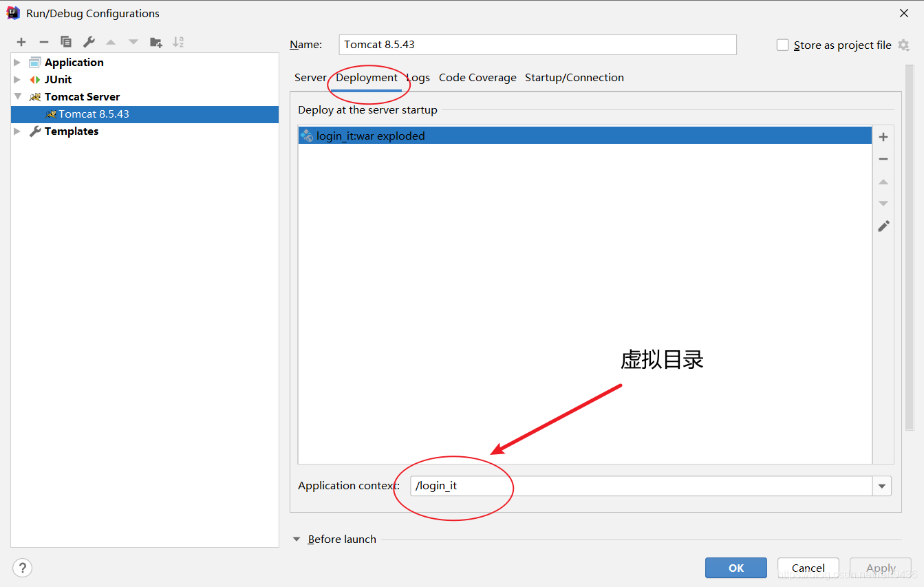Collapse the Before launch section
Image resolution: width=924 pixels, height=587 pixels.
point(297,540)
